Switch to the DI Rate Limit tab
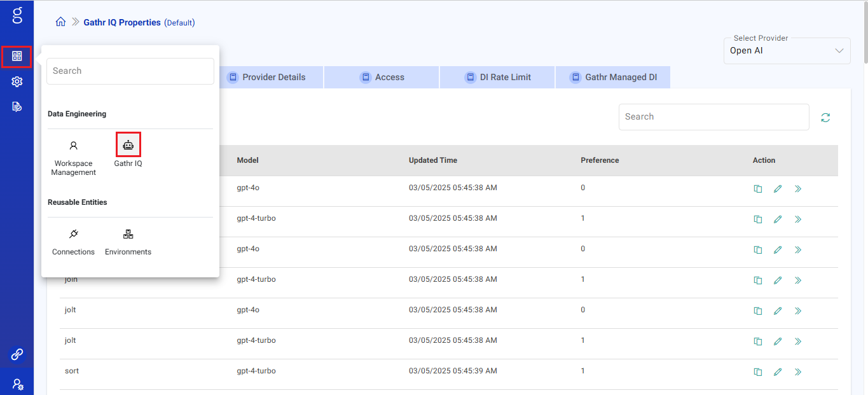The height and width of the screenshot is (395, 868). (x=497, y=78)
